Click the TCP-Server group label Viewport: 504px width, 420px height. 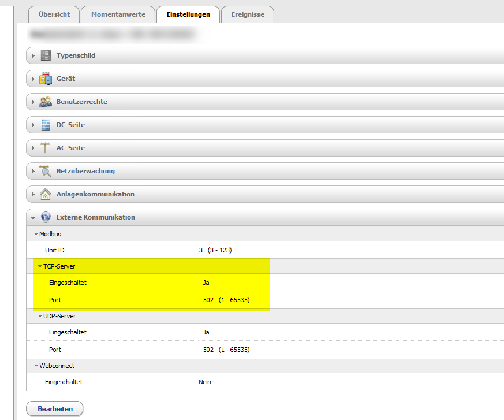point(59,266)
